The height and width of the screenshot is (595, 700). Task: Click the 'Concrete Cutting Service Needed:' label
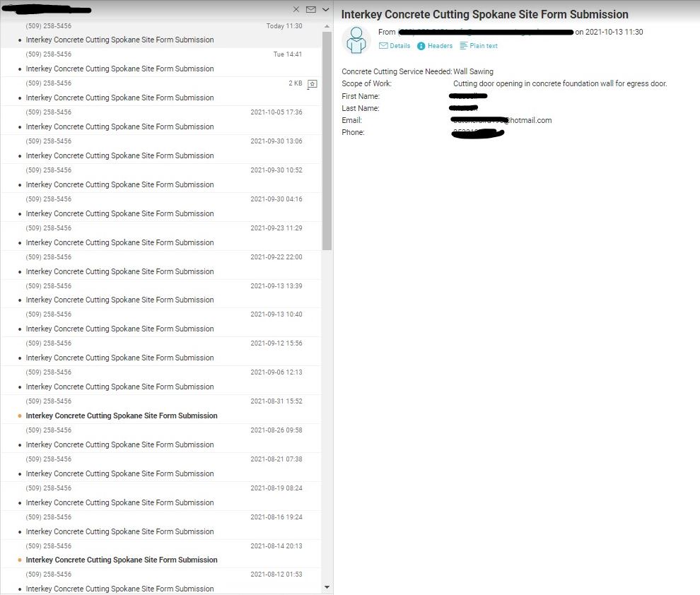(397, 71)
